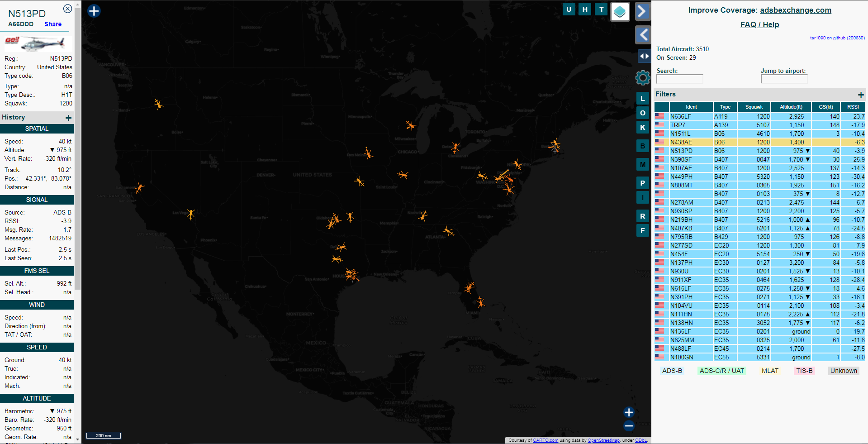Select the N795RB aircraft row
The image size is (868, 444).
(x=760, y=237)
